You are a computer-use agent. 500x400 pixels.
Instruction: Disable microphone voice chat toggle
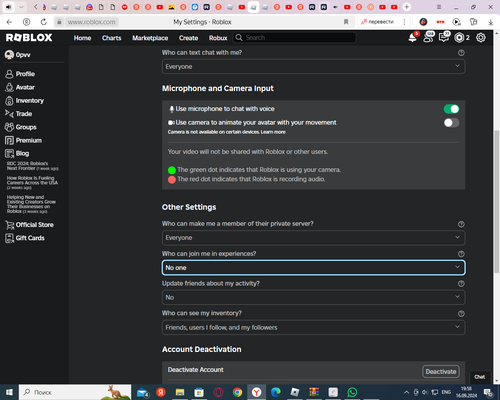point(451,109)
